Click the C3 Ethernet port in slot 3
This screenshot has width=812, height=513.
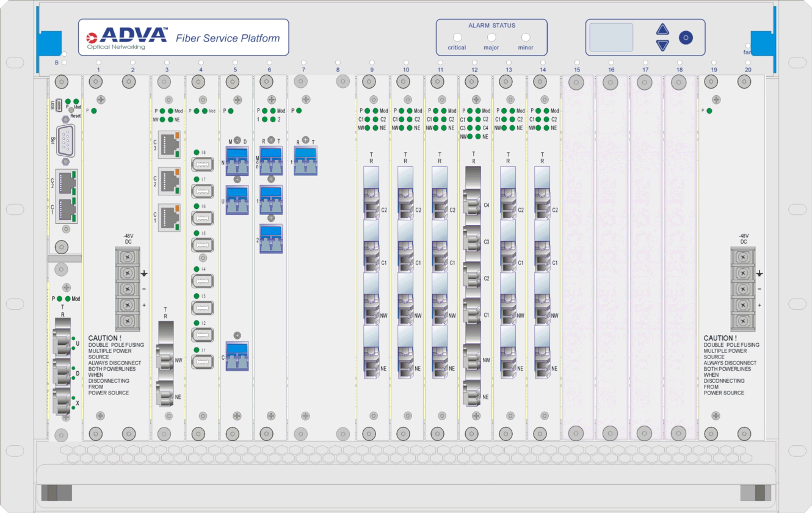point(169,145)
